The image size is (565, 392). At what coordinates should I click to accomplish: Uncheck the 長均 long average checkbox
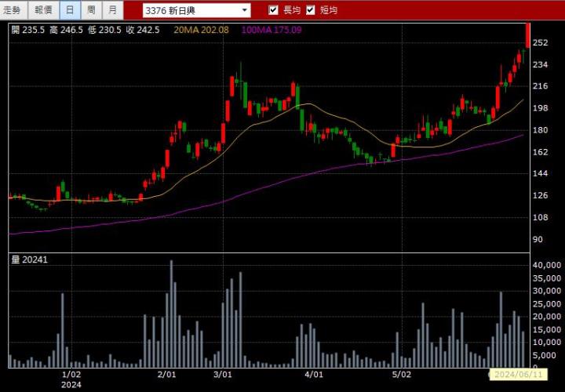click(x=273, y=10)
